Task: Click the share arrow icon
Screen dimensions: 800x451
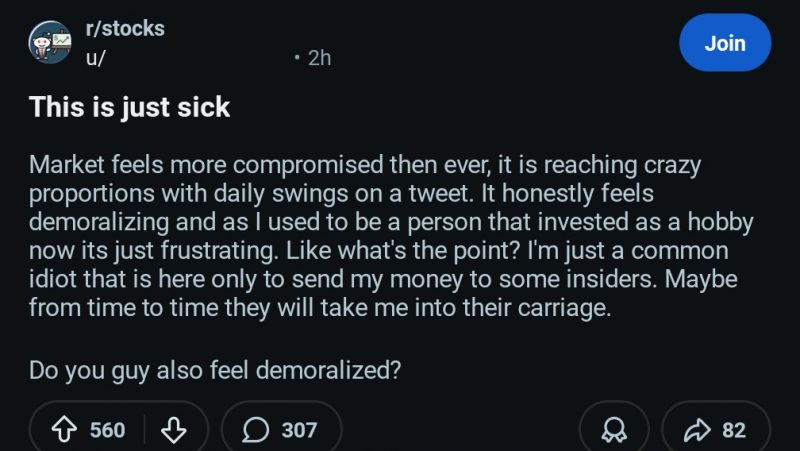Action: (x=696, y=430)
